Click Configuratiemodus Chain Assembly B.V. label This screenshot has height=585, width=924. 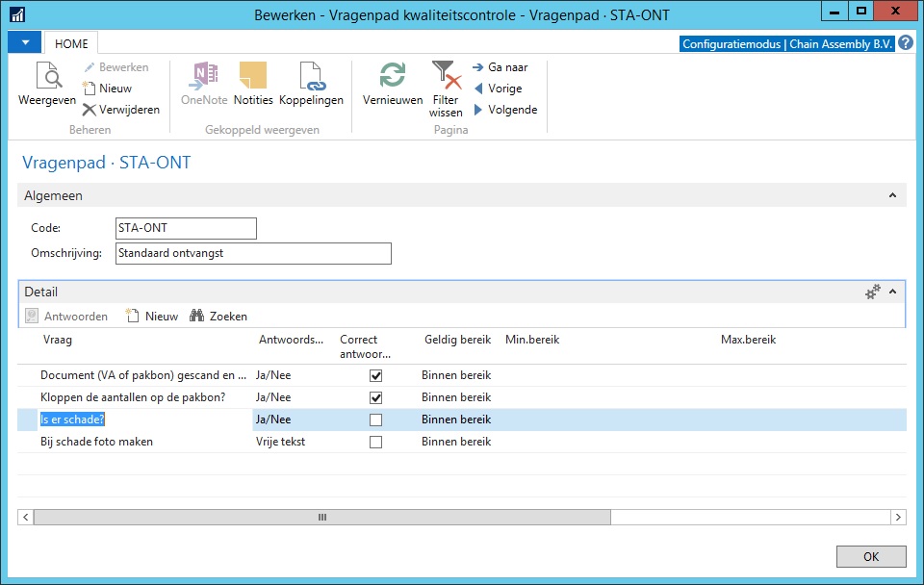click(x=786, y=44)
